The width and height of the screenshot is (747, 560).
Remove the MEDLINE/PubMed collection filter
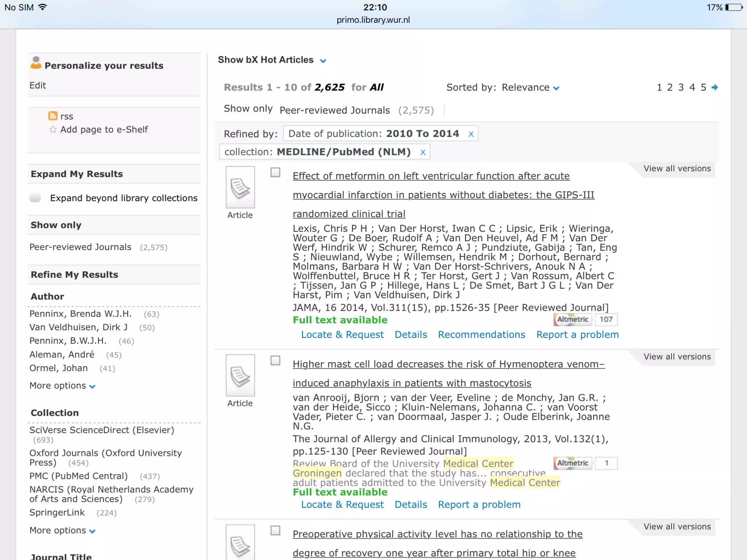click(423, 152)
